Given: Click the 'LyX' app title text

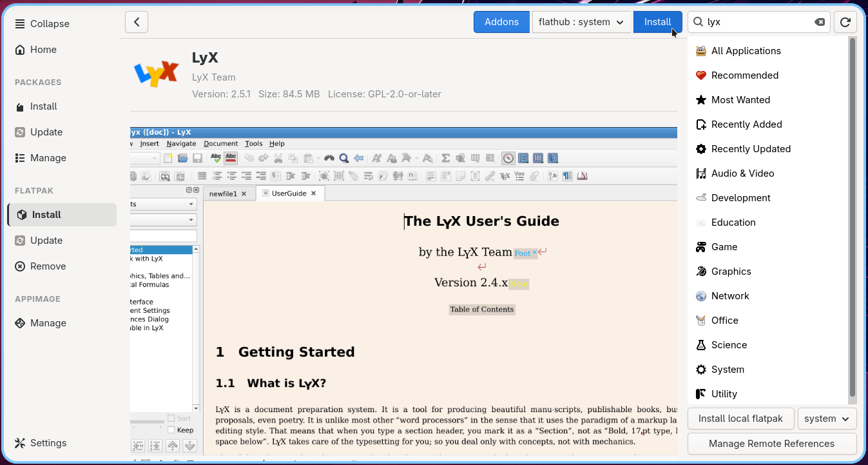Looking at the screenshot, I should [x=205, y=58].
